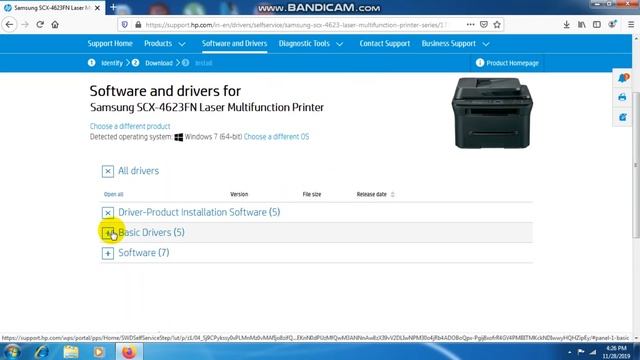Reload the page with the refresh icon
Image resolution: width=640 pixels, height=360 pixels.
click(x=40, y=24)
